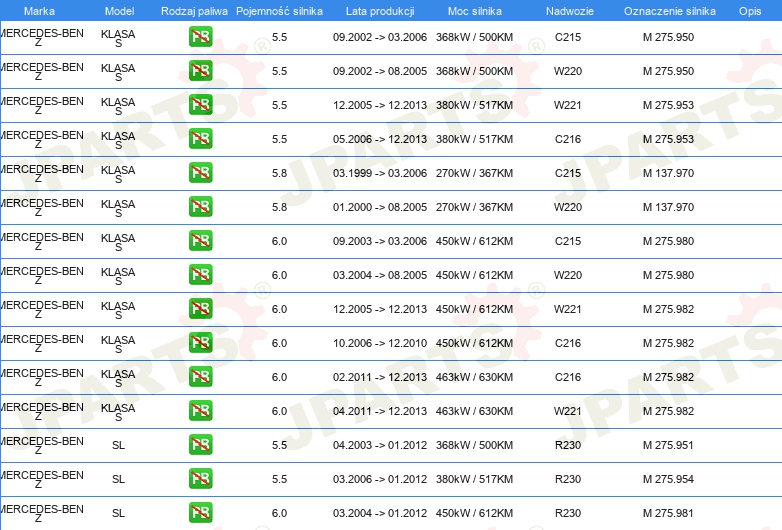Select the date cell 01.2000 -> 08.2005
This screenshot has width=782, height=530.
tap(380, 207)
